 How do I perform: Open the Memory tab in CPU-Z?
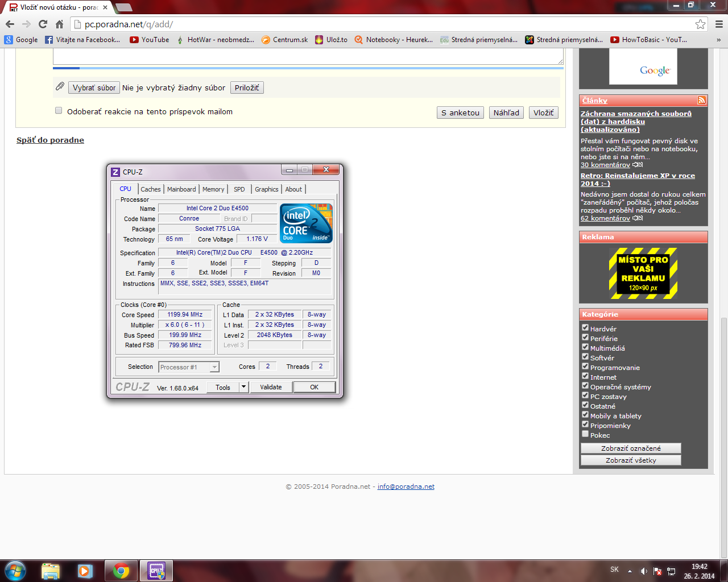coord(213,189)
